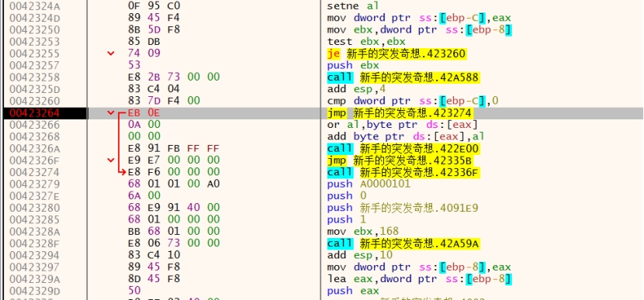Click address 0042327E

pos(34,196)
